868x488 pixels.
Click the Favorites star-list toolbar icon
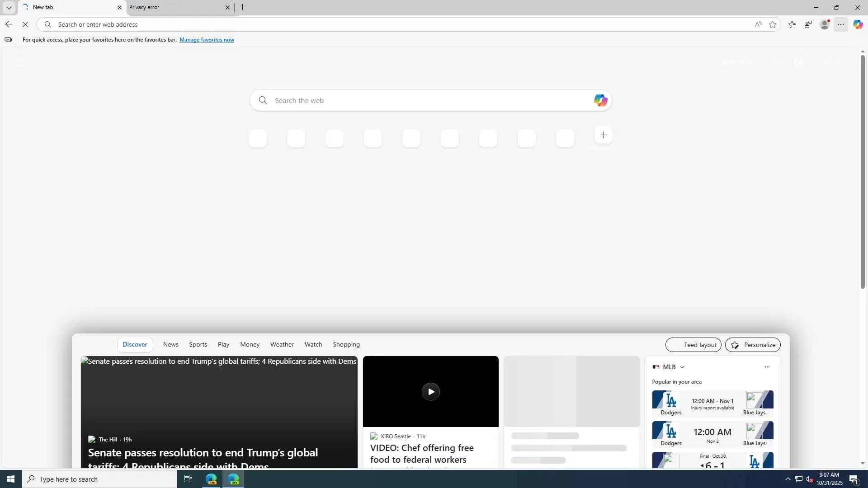(x=792, y=24)
